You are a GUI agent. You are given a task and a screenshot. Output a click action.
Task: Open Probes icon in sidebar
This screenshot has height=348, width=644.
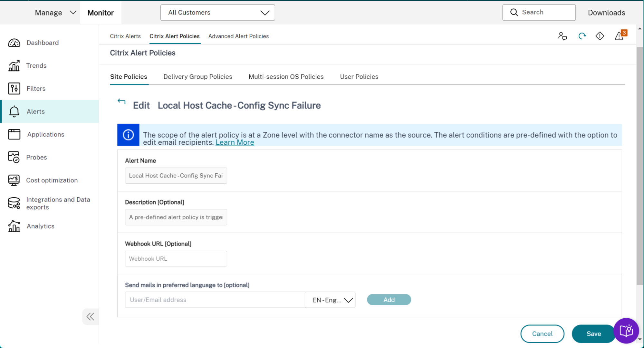[14, 157]
